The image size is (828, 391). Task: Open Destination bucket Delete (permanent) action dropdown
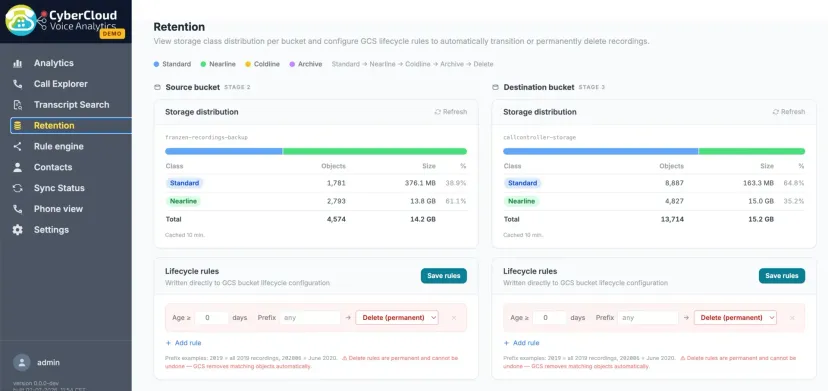click(735, 318)
